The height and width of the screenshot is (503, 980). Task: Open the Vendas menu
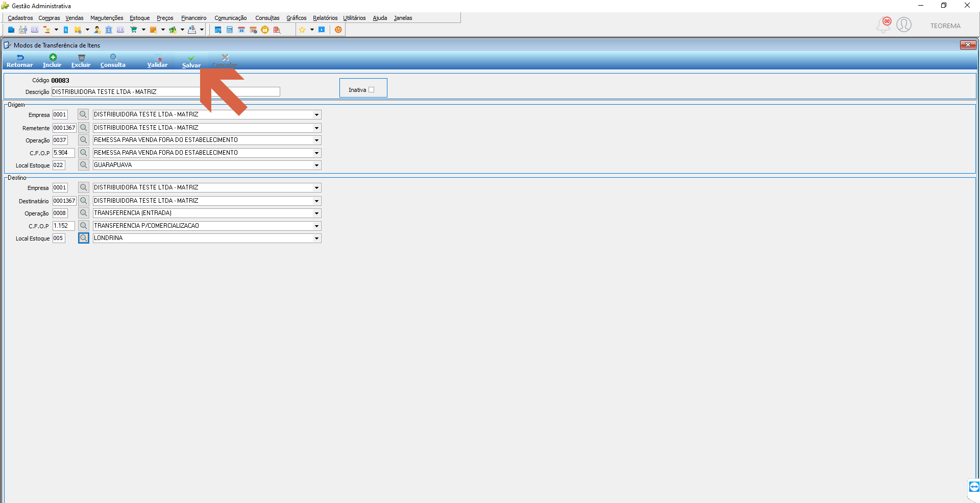point(75,18)
